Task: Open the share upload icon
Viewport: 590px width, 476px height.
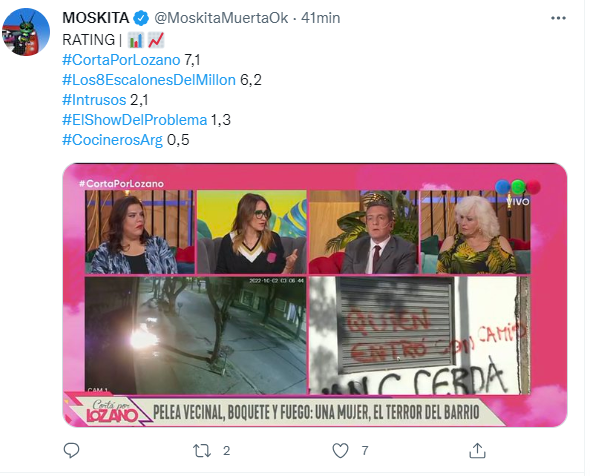Action: (477, 450)
